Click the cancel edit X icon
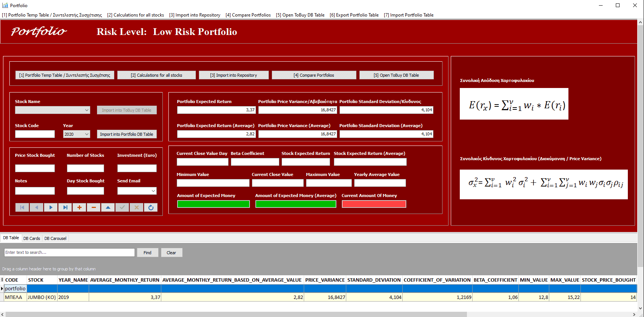This screenshot has height=317, width=644. (x=136, y=207)
